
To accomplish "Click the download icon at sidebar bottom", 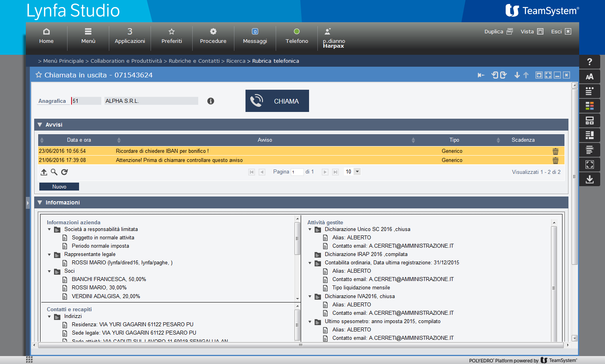I will coord(590,179).
